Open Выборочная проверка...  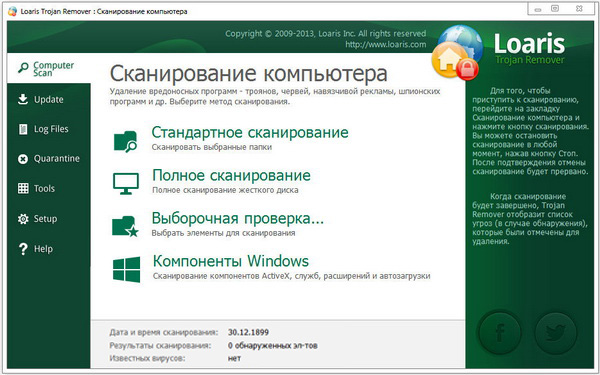coord(238,218)
